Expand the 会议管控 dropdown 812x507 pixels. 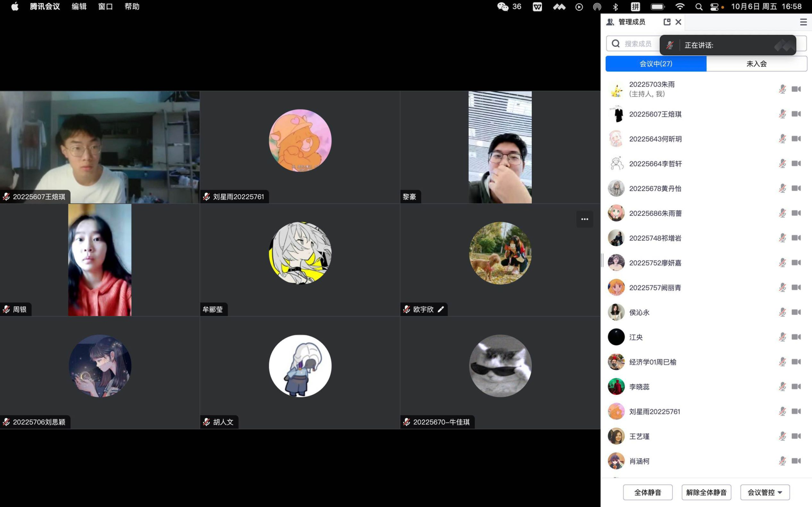[x=765, y=492]
